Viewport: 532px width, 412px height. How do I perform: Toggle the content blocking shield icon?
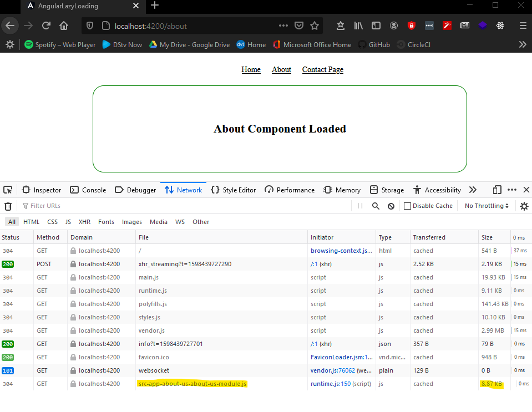coord(89,26)
